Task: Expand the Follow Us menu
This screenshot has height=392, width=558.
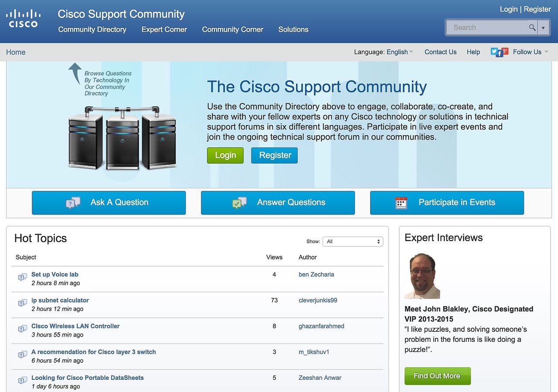Action: [528, 52]
